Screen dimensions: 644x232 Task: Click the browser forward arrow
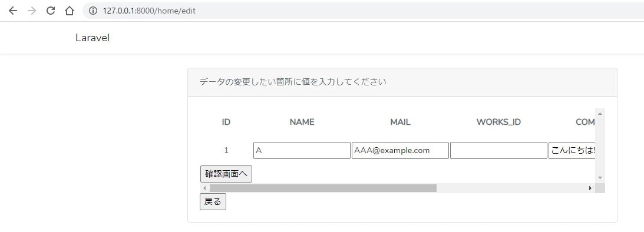32,11
